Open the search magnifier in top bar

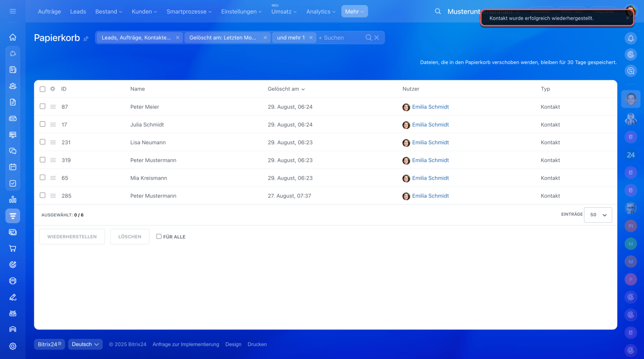(x=438, y=11)
